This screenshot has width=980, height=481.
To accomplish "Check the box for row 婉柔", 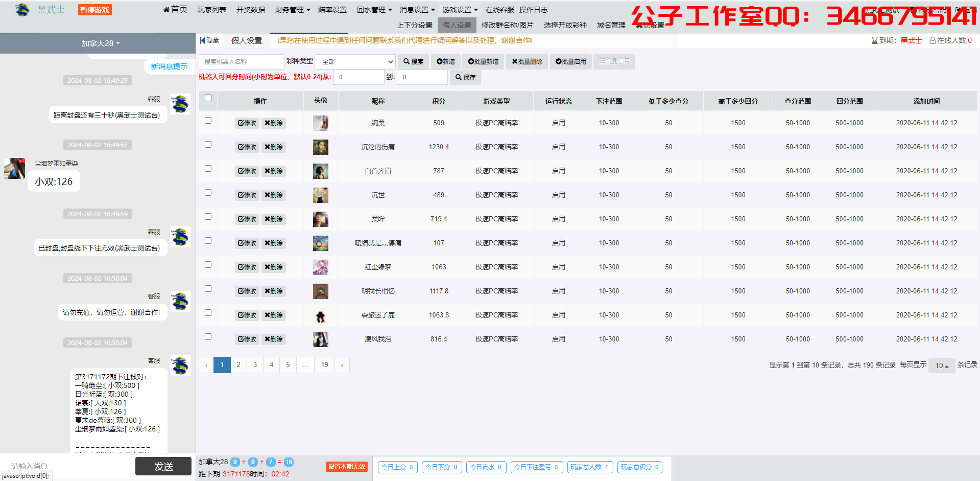I will tap(208, 121).
